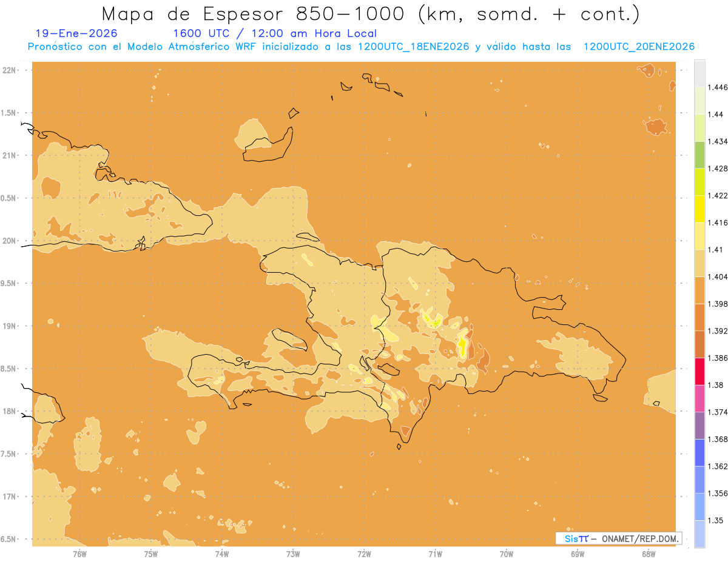
Task: Click the '1.368' colorbar value
Action: pos(718,439)
